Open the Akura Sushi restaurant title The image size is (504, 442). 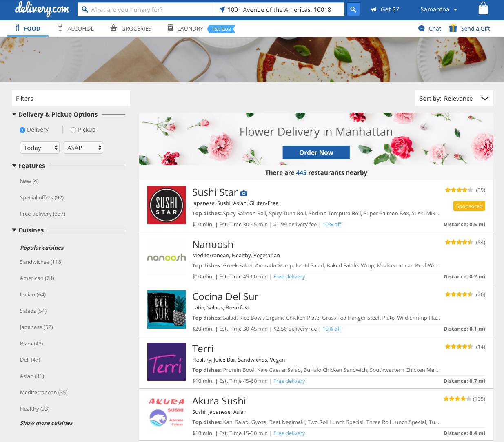[x=219, y=401]
